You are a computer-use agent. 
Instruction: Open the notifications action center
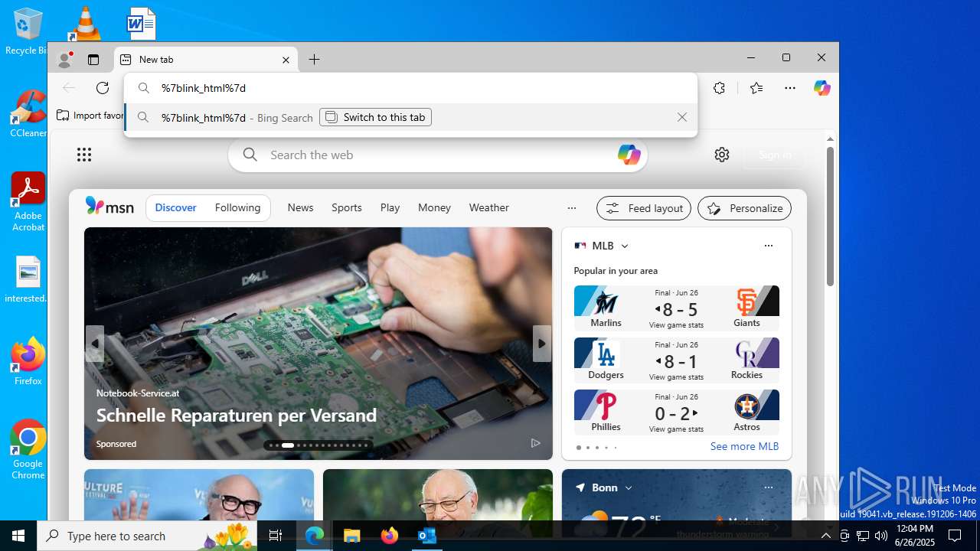tap(955, 536)
